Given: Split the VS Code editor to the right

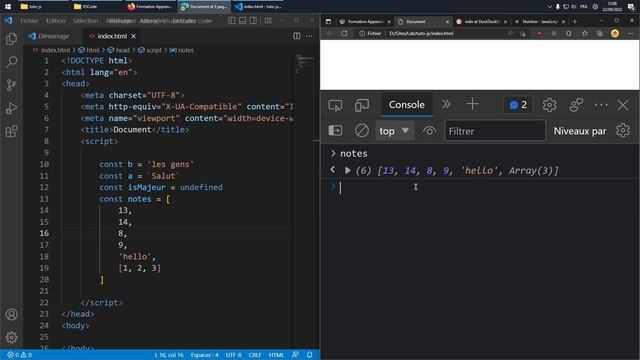Looking at the screenshot, I should pos(297,36).
